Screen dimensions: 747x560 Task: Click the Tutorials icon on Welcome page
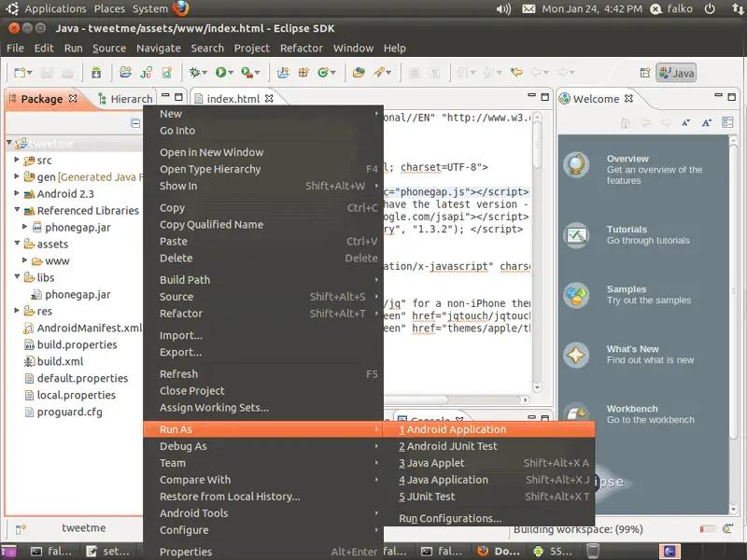click(x=576, y=235)
